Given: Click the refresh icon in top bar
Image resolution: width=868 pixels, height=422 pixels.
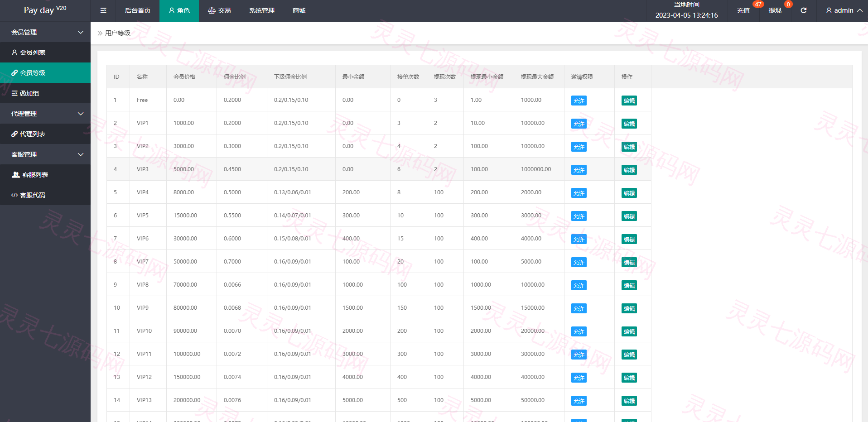Looking at the screenshot, I should (803, 10).
